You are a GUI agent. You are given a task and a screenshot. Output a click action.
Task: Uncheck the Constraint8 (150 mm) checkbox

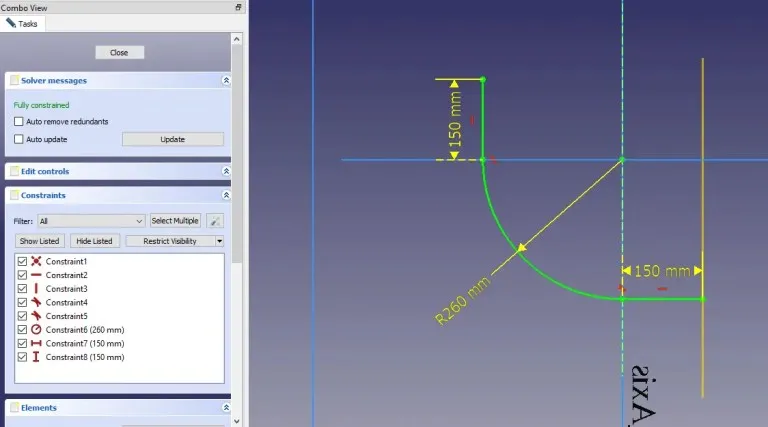click(x=22, y=357)
